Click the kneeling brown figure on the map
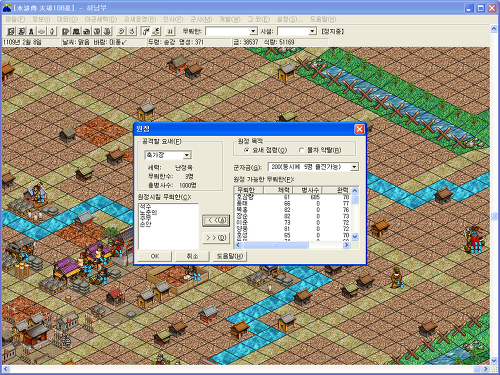500x375 pixels. 397,277
